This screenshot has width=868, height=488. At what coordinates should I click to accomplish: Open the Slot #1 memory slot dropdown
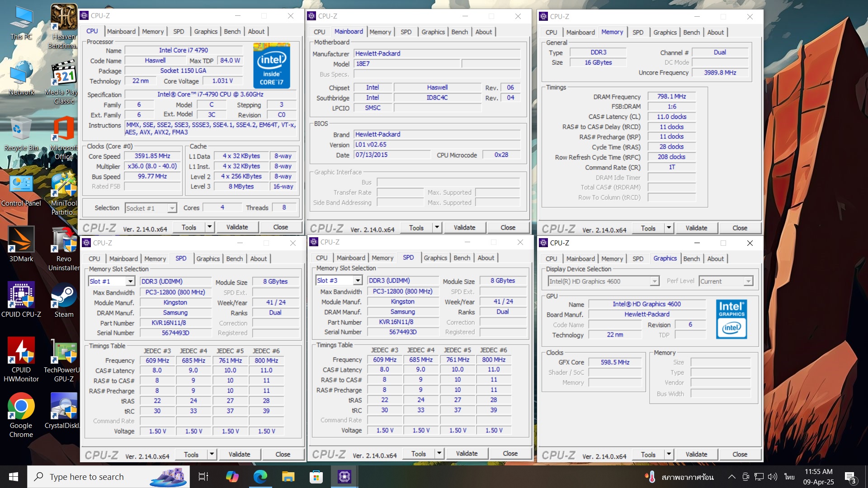130,282
